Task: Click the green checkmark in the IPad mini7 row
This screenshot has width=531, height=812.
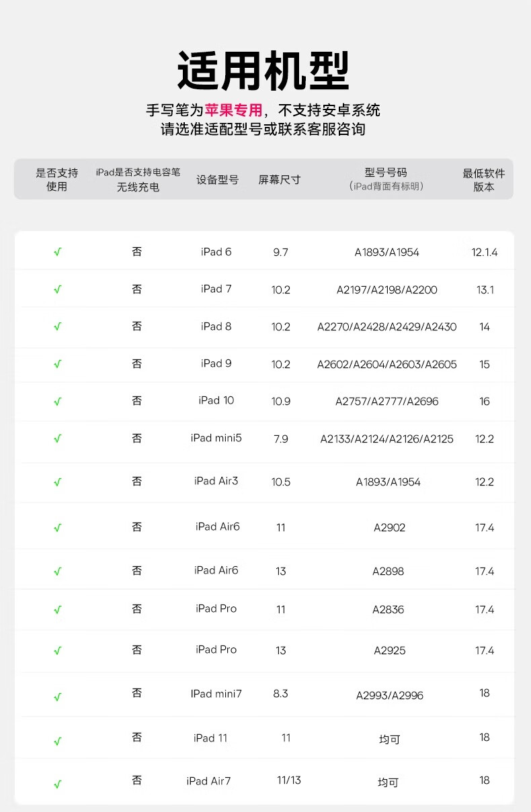Action: pos(57,697)
